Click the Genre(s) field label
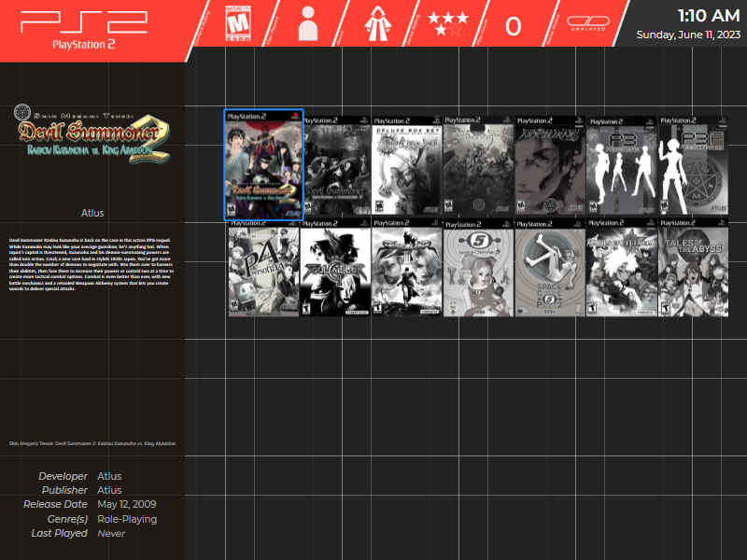The width and height of the screenshot is (747, 560). point(67,519)
